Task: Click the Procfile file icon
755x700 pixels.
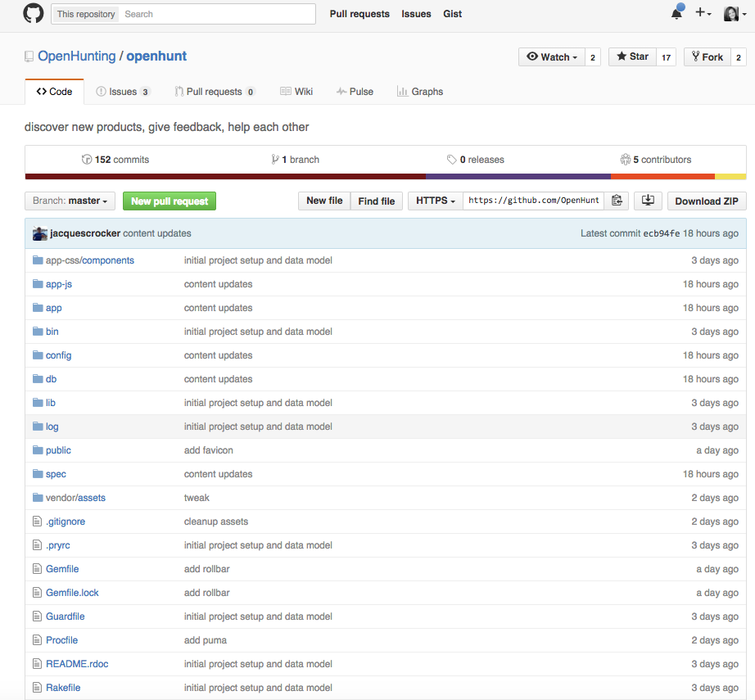Action: [x=37, y=640]
